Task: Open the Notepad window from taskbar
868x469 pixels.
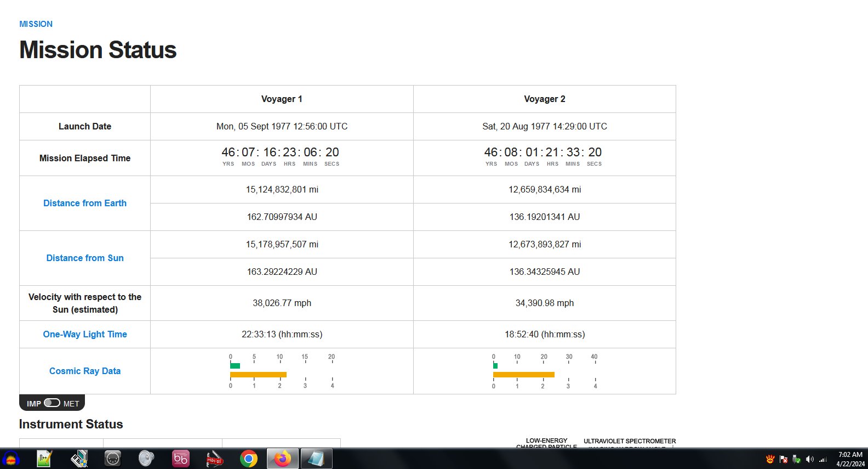Action: (x=316, y=458)
